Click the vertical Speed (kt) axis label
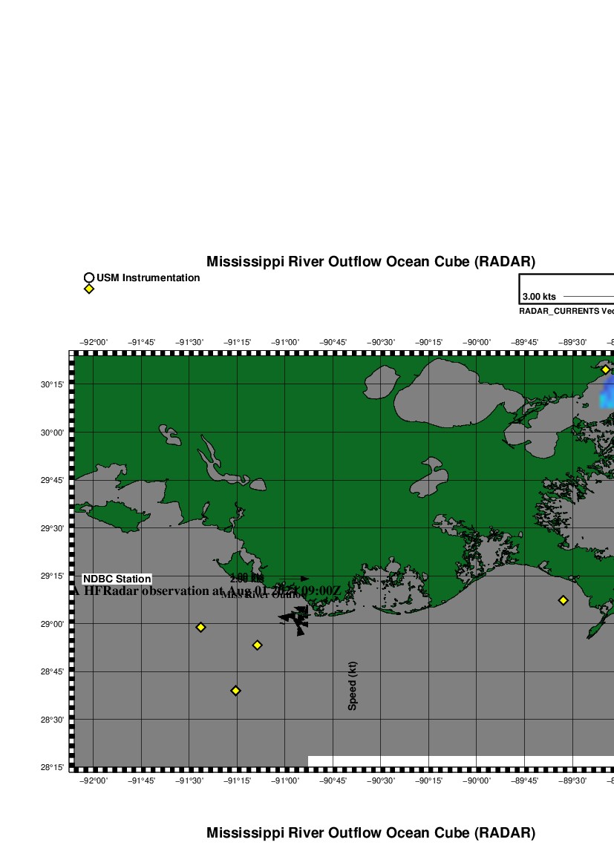Screen dimensions: 614x868 click(x=353, y=685)
